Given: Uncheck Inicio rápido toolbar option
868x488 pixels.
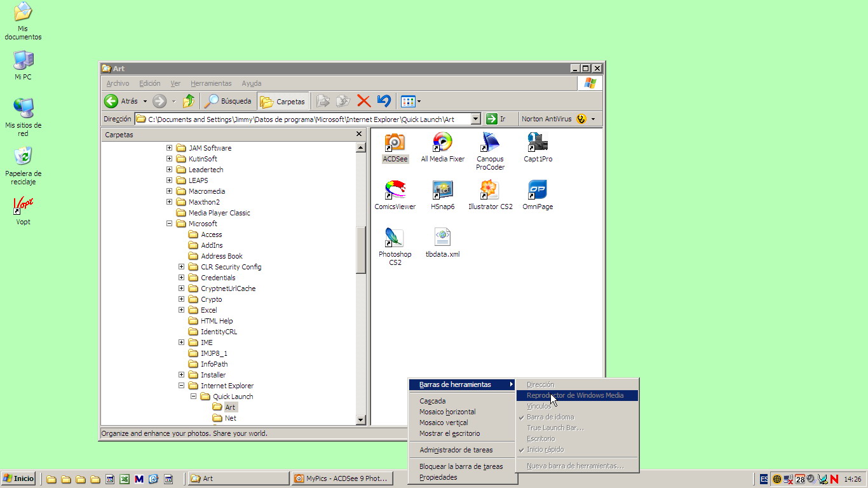Looking at the screenshot, I should (545, 449).
